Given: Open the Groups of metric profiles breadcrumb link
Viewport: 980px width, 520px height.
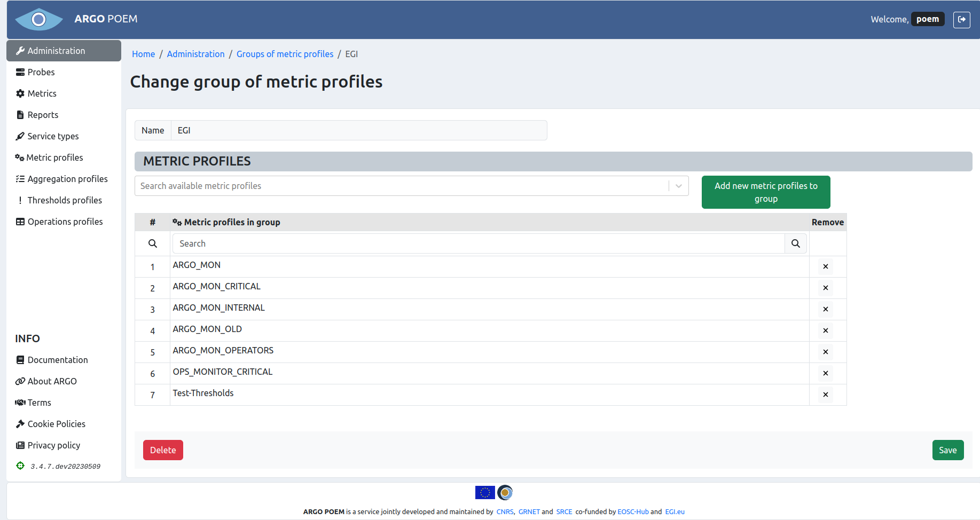Looking at the screenshot, I should coord(285,54).
